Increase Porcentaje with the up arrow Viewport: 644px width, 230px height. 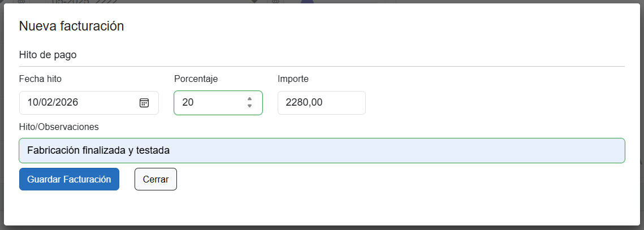click(x=249, y=99)
